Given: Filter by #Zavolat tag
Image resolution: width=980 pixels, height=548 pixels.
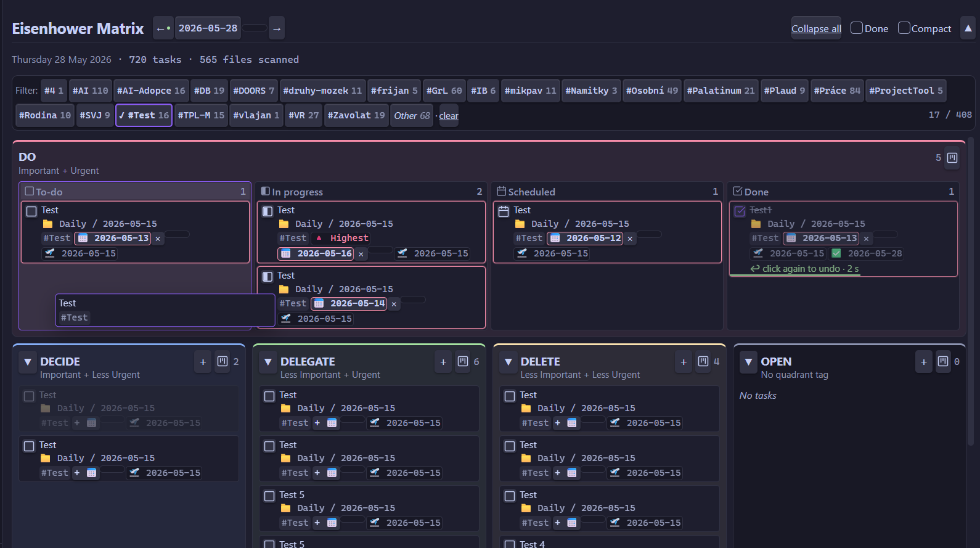Looking at the screenshot, I should (x=356, y=115).
